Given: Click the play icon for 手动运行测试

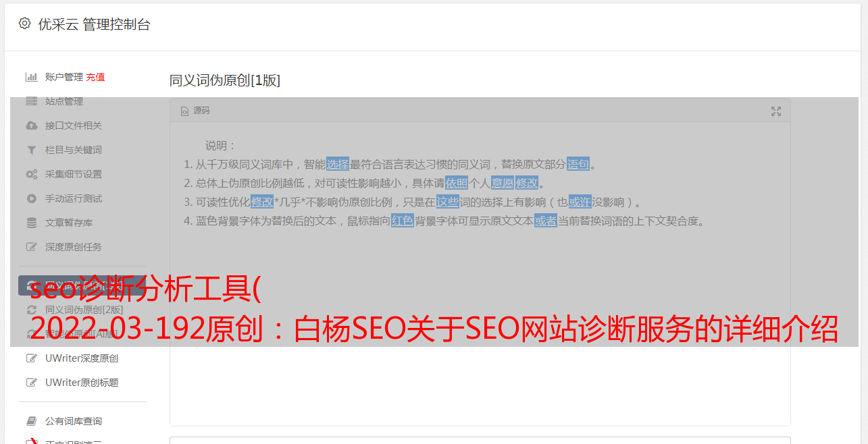Looking at the screenshot, I should (31, 198).
